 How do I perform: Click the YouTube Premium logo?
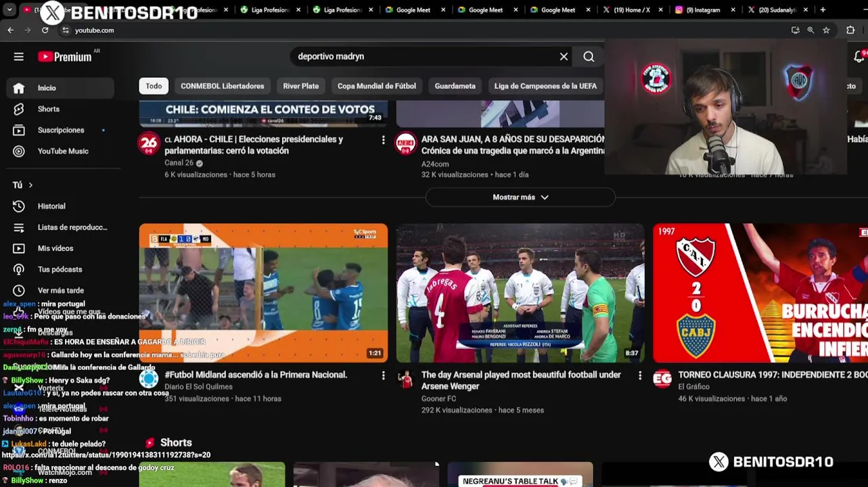click(x=64, y=57)
